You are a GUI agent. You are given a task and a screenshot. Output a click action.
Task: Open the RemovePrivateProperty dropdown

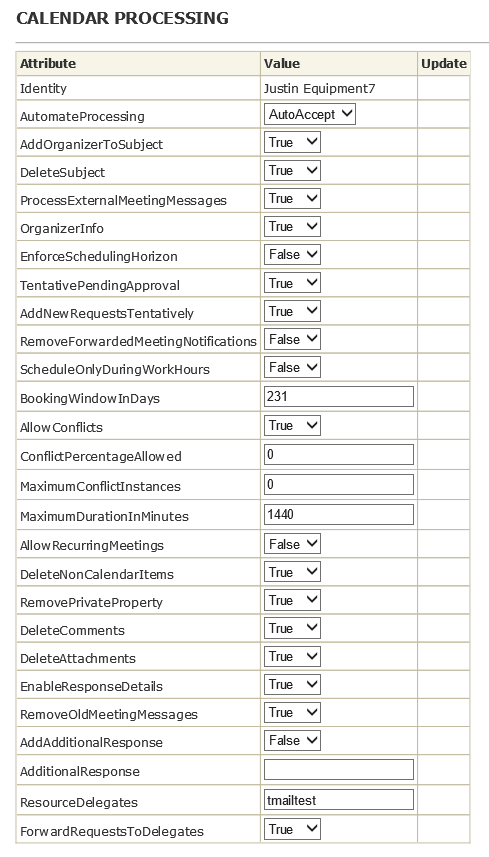coord(292,600)
